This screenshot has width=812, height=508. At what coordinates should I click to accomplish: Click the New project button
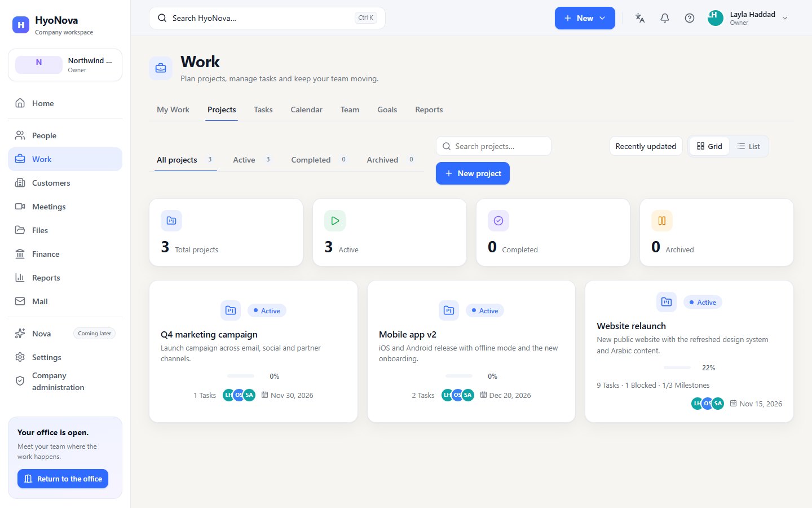pos(473,173)
